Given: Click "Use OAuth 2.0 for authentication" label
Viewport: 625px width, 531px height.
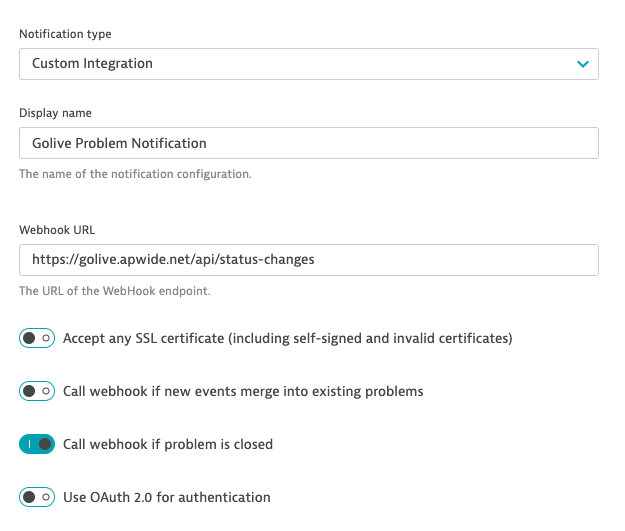Looking at the screenshot, I should (x=166, y=497).
